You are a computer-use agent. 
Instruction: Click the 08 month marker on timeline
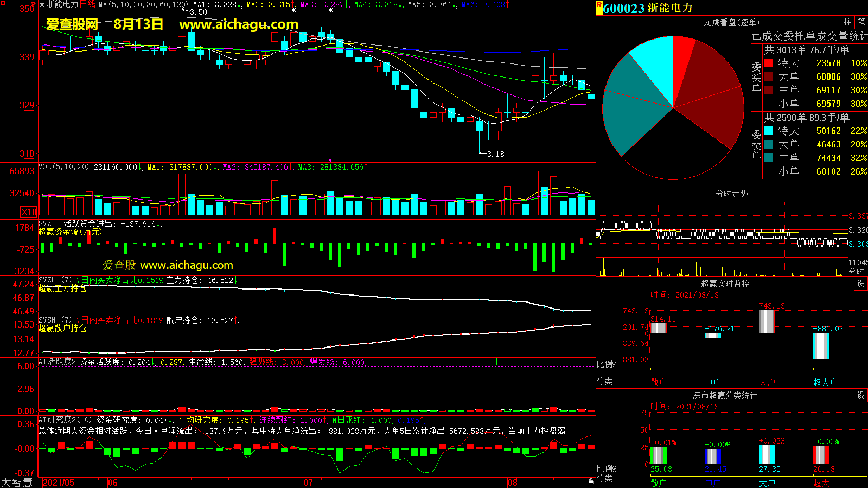click(512, 483)
